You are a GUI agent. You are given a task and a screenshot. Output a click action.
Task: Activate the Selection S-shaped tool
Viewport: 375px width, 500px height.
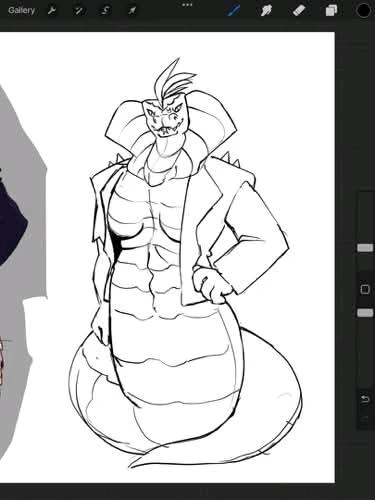105,11
